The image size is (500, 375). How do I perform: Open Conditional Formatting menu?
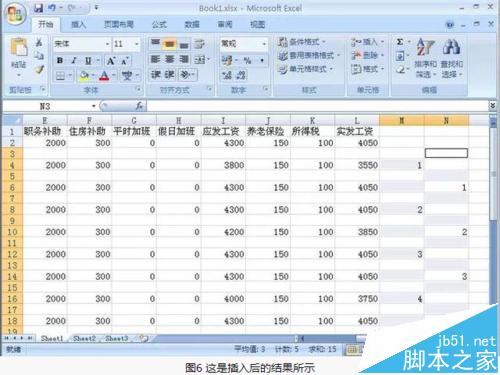(301, 42)
